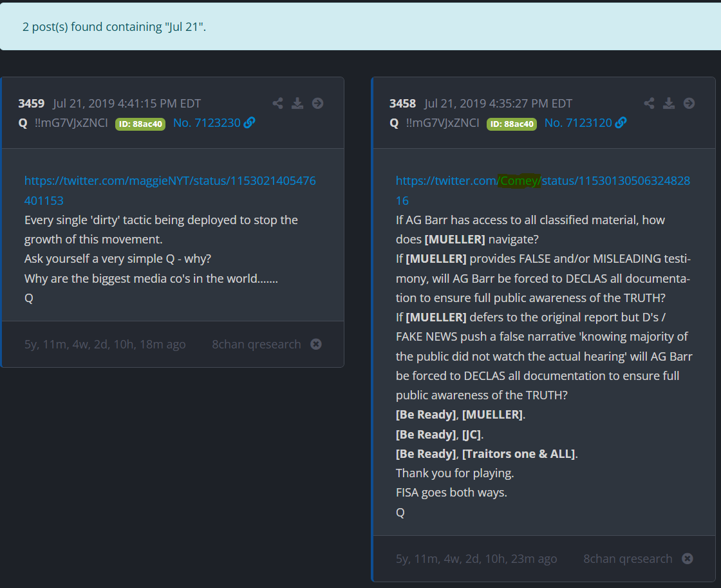Click the '10h, 23m ago' relative time
This screenshot has height=588, width=721.
tap(521, 558)
